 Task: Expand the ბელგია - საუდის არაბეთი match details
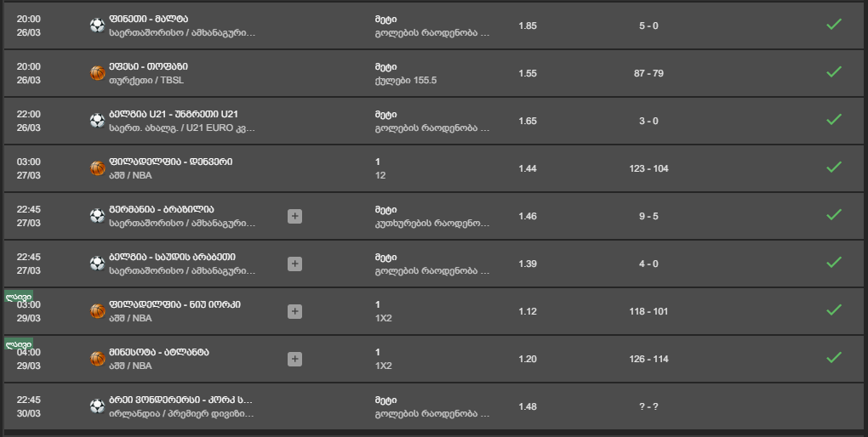294,264
